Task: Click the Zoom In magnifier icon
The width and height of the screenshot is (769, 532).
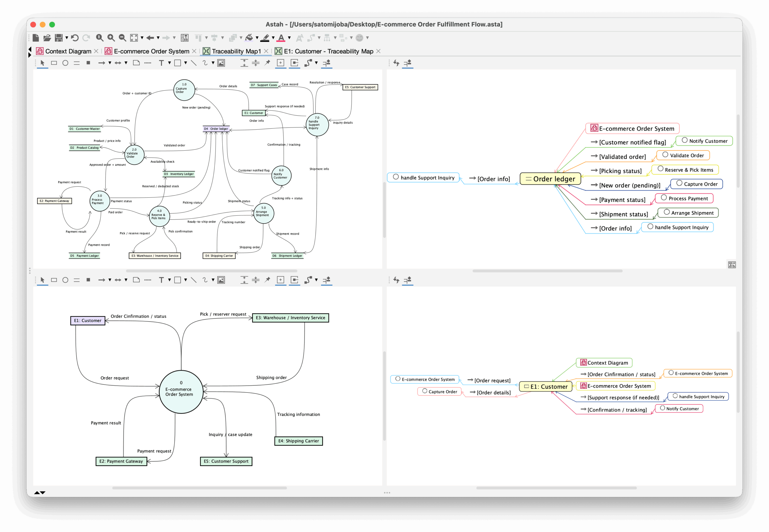Action: pyautogui.click(x=111, y=38)
